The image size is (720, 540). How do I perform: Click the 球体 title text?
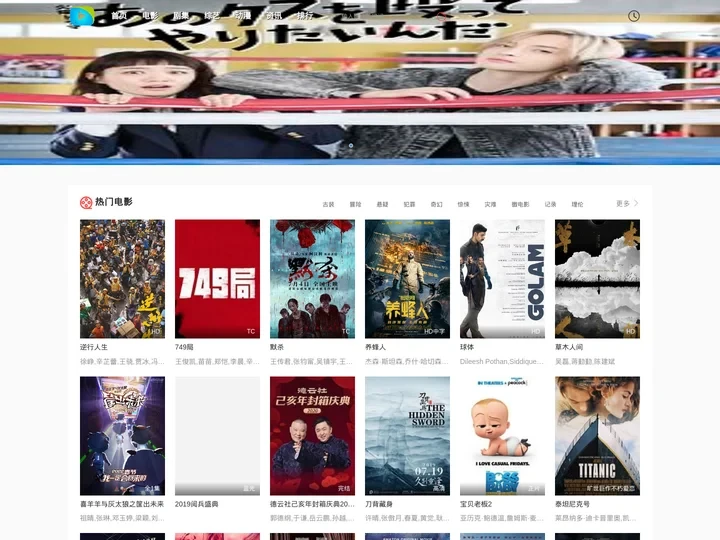467,347
